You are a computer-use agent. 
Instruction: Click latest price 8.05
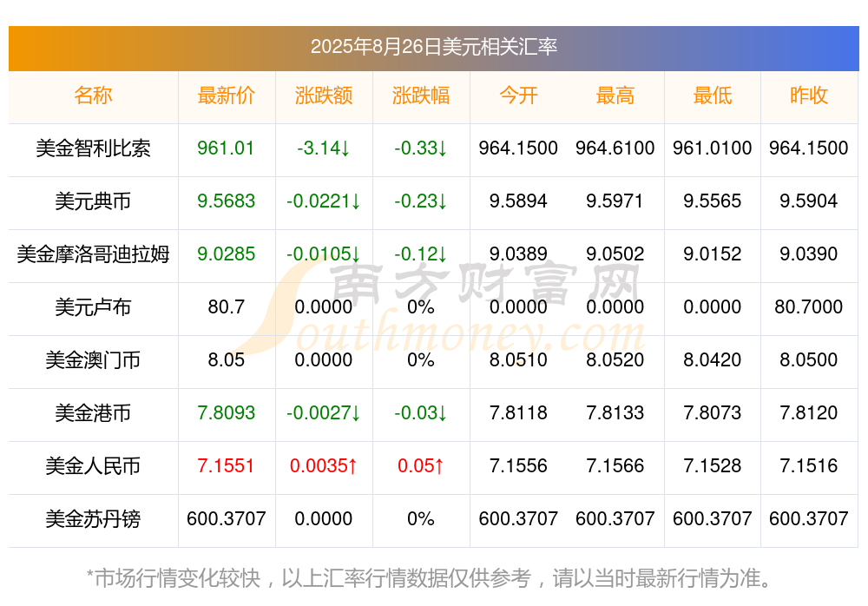226,360
